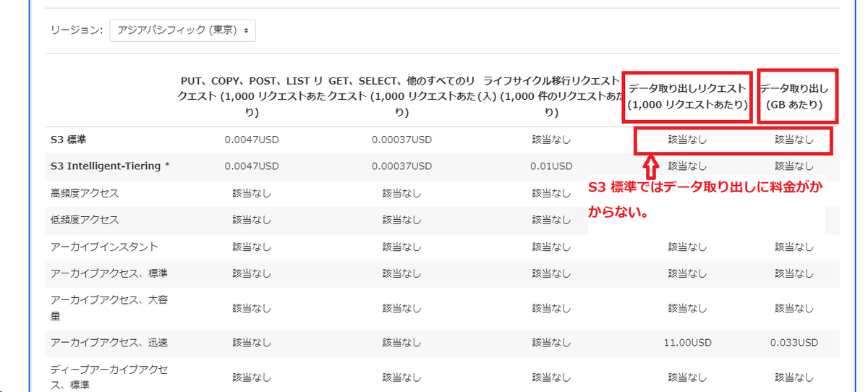Select the S3 標準 row label

tap(69, 139)
